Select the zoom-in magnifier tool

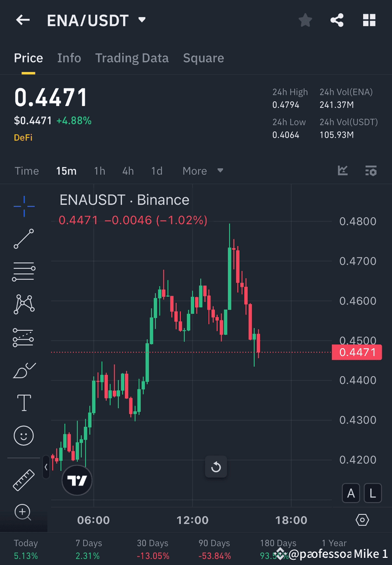[x=24, y=512]
